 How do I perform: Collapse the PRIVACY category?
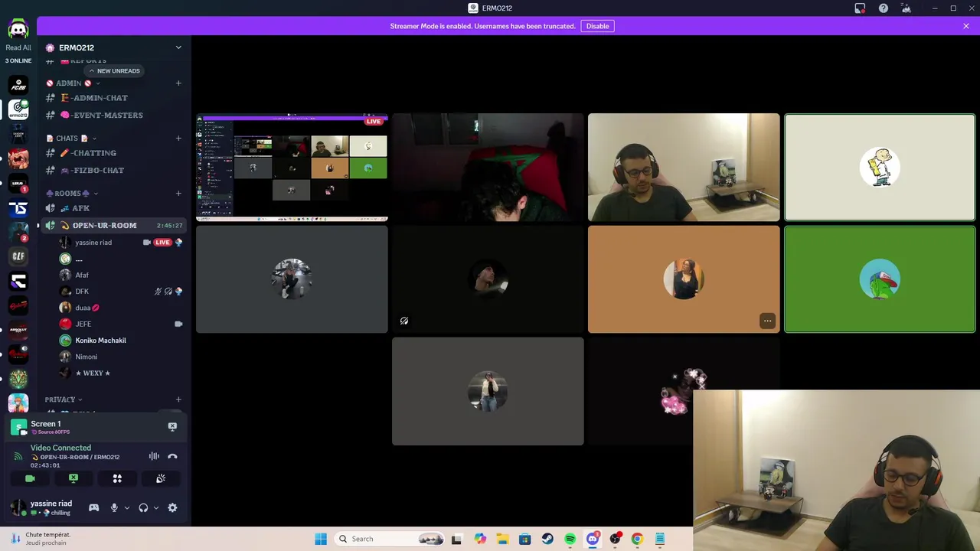[x=64, y=399]
